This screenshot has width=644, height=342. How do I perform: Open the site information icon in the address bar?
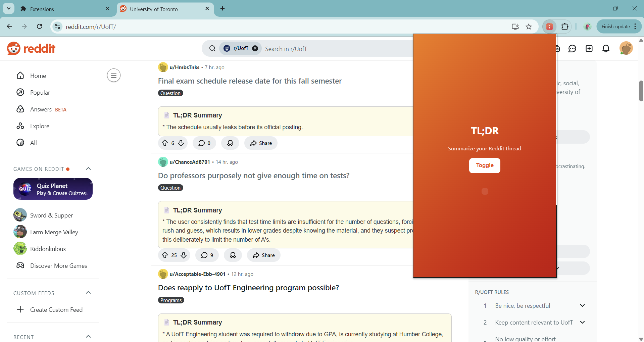coord(58,27)
